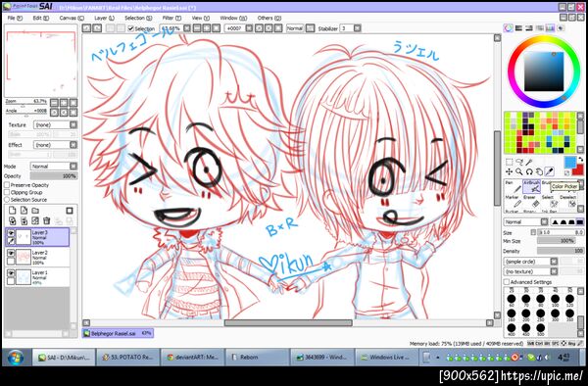Open the Layer menu

(x=104, y=18)
